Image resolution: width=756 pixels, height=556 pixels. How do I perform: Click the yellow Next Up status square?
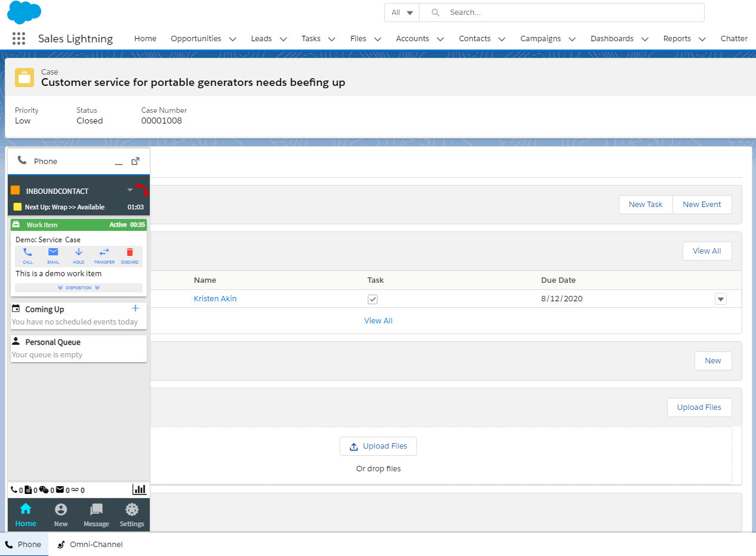tap(17, 207)
